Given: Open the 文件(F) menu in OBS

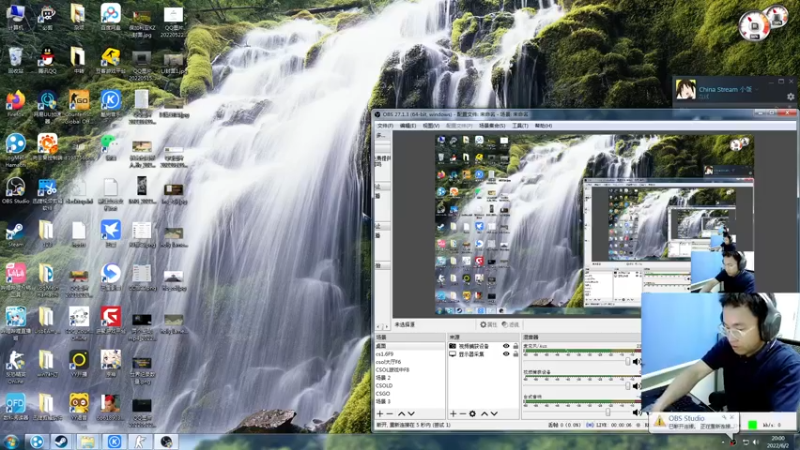Looking at the screenshot, I should [x=385, y=126].
